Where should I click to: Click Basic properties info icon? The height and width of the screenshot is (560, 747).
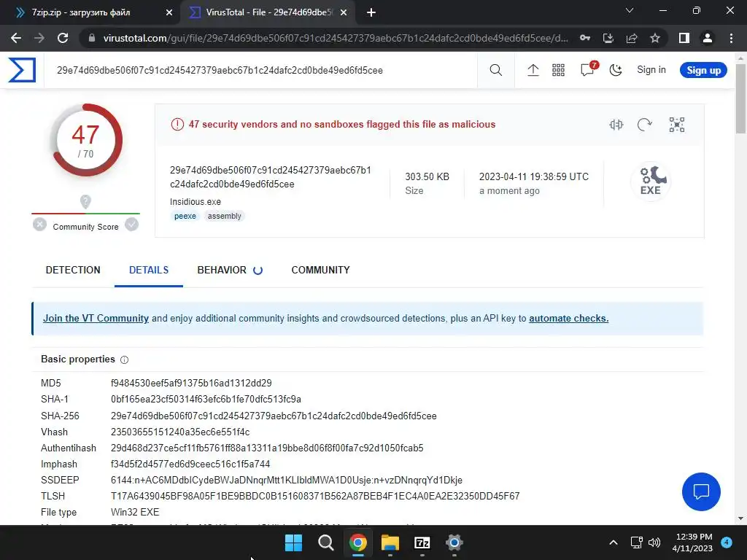(x=124, y=360)
